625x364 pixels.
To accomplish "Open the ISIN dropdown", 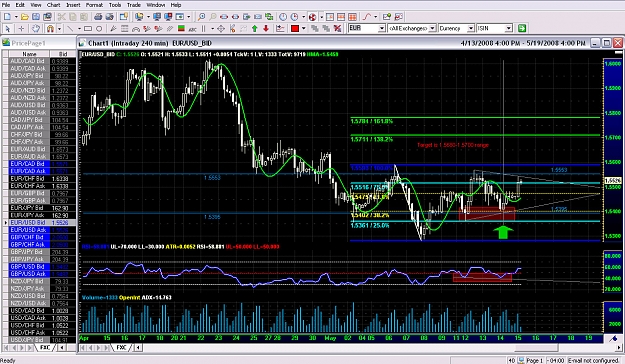I will (509, 28).
